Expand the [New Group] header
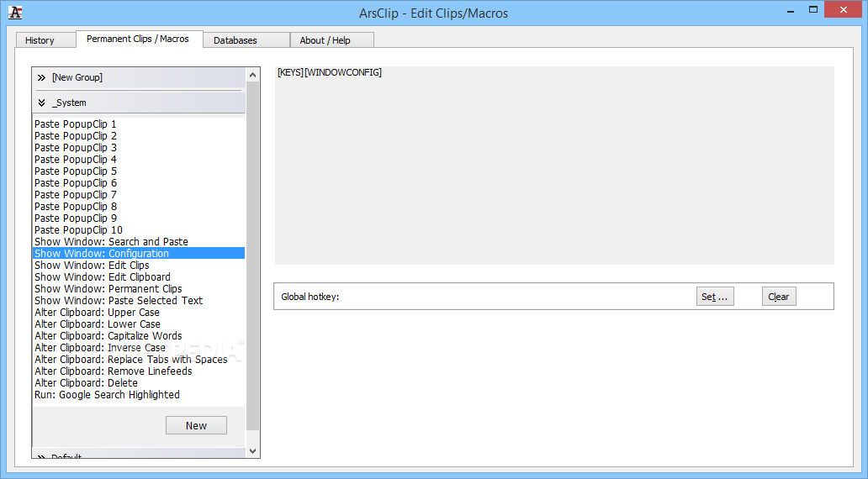The height and width of the screenshot is (479, 868). tap(140, 77)
